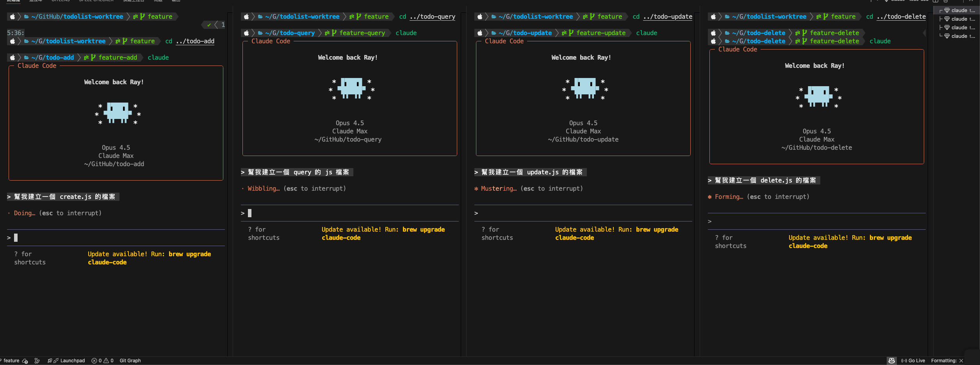
Task: Click the green checkmark status icon
Action: click(x=209, y=25)
